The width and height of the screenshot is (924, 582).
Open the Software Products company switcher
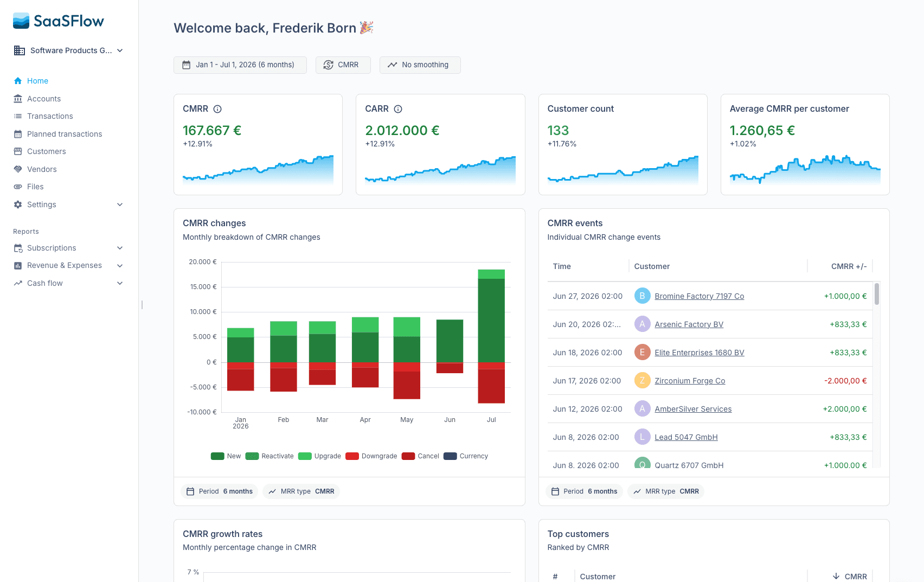pyautogui.click(x=69, y=50)
